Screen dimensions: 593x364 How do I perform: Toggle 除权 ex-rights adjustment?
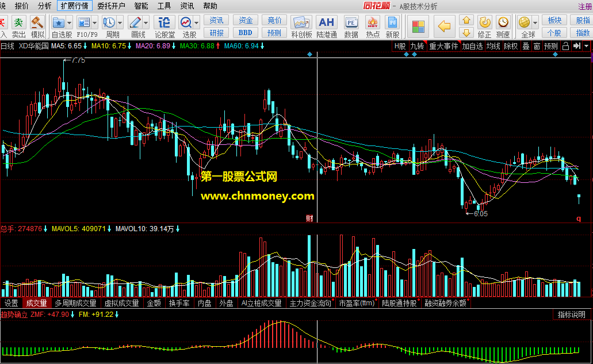pos(511,46)
